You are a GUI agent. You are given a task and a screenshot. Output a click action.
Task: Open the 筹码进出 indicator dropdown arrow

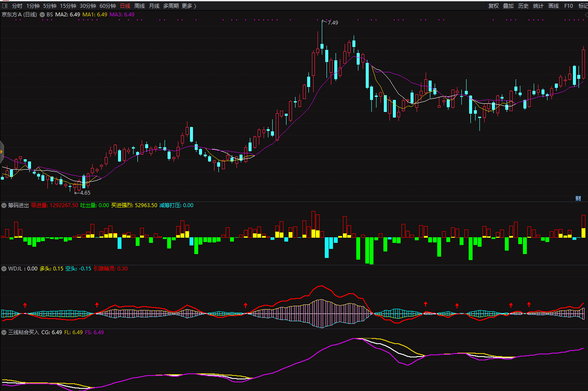pos(4,205)
